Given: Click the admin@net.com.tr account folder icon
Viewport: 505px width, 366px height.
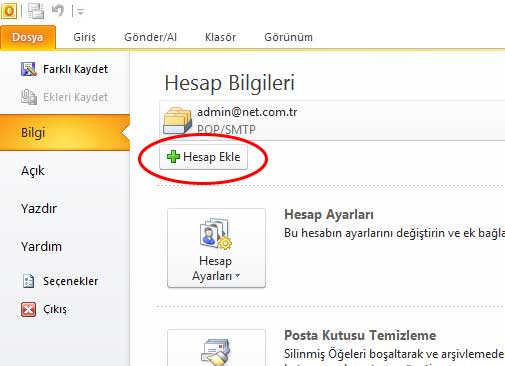Looking at the screenshot, I should point(178,120).
